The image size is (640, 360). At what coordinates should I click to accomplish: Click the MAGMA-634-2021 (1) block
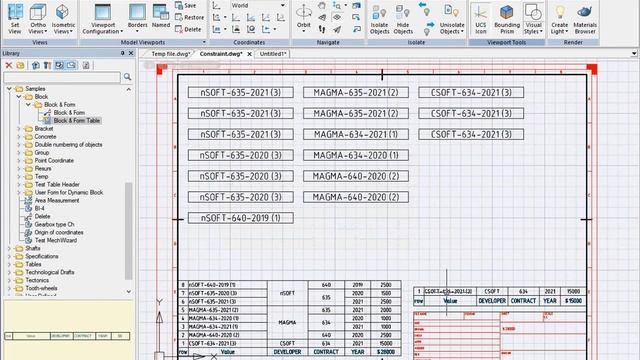coord(356,134)
